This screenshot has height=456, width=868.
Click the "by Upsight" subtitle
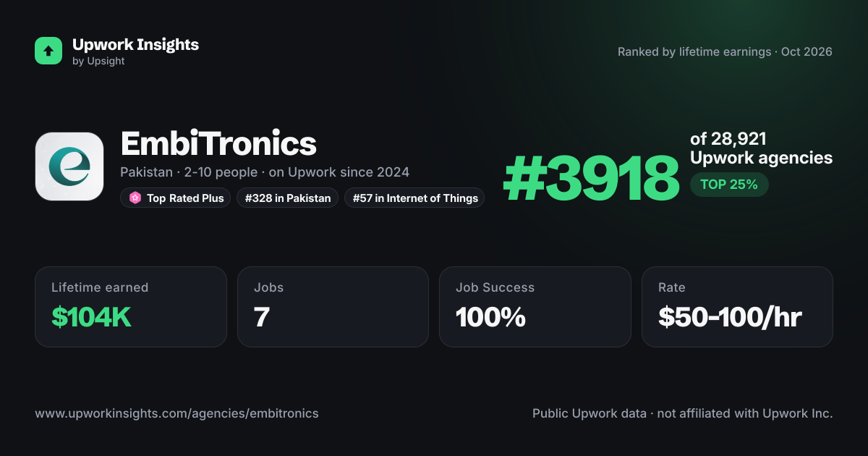coord(98,62)
